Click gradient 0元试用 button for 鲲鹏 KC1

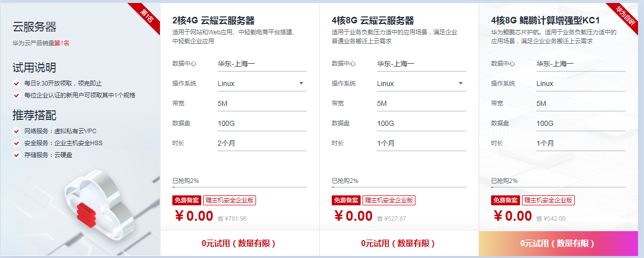click(558, 244)
